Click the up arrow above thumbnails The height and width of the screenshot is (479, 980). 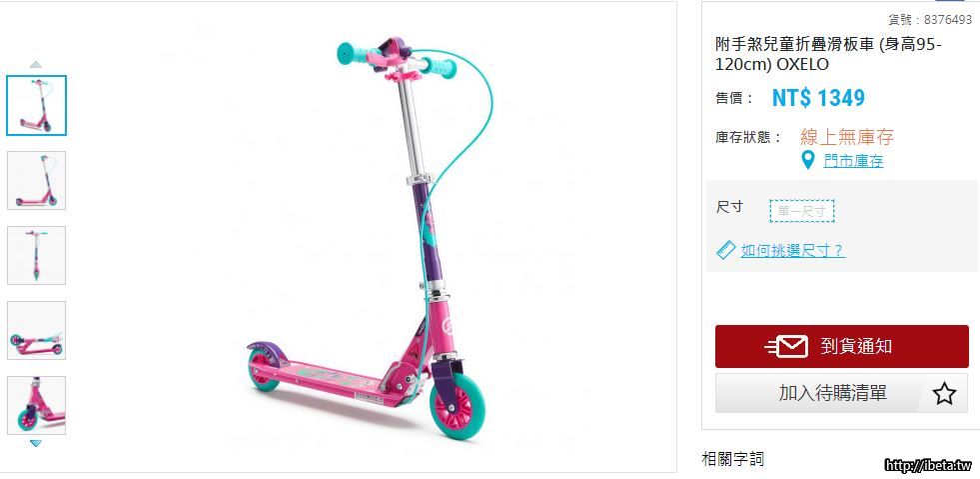(x=36, y=64)
